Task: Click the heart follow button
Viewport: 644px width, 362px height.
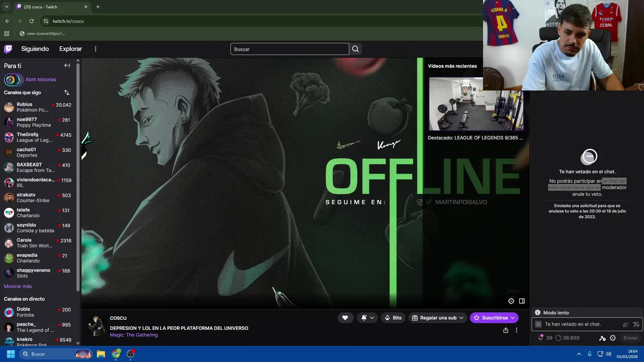Action: point(345,318)
